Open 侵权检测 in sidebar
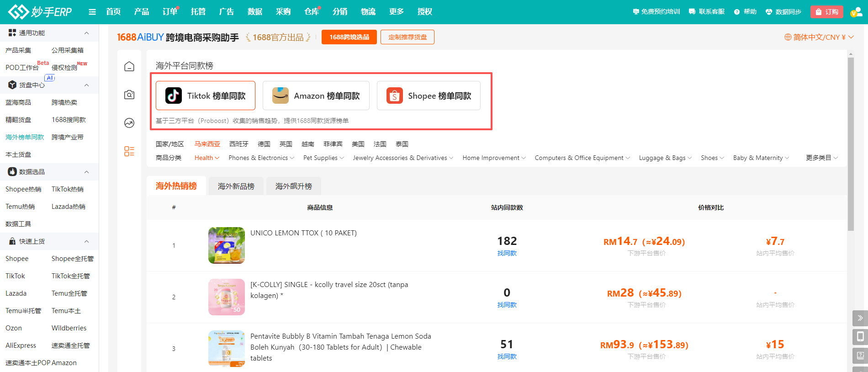The width and height of the screenshot is (868, 372). [x=64, y=68]
